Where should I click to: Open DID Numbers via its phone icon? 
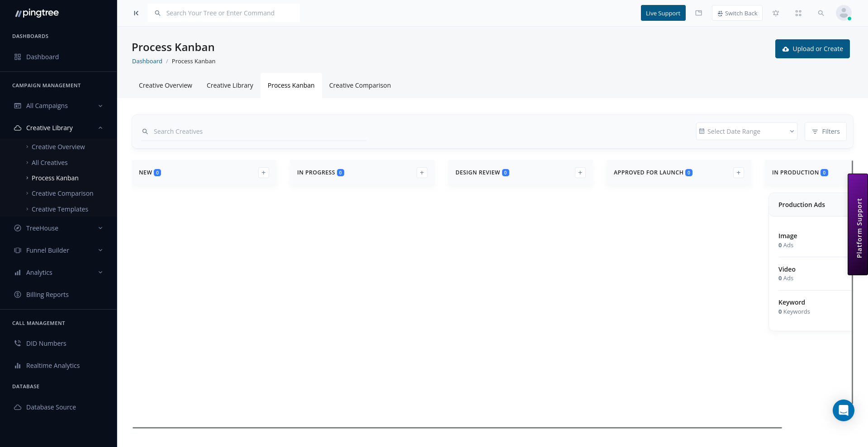click(x=17, y=343)
